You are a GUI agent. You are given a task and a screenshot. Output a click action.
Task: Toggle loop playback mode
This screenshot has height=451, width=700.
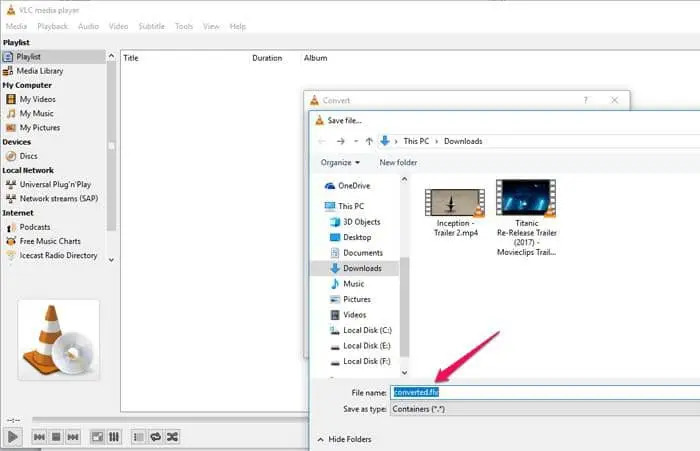[x=156, y=437]
